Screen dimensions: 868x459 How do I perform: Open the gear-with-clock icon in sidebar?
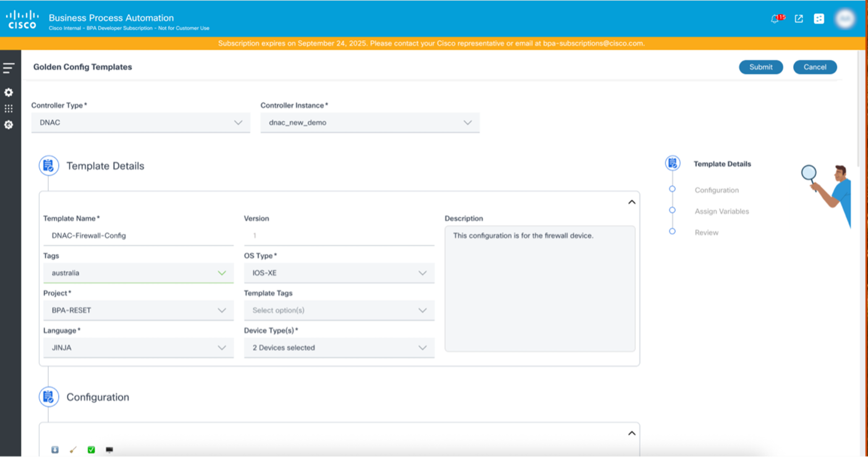pos(9,125)
